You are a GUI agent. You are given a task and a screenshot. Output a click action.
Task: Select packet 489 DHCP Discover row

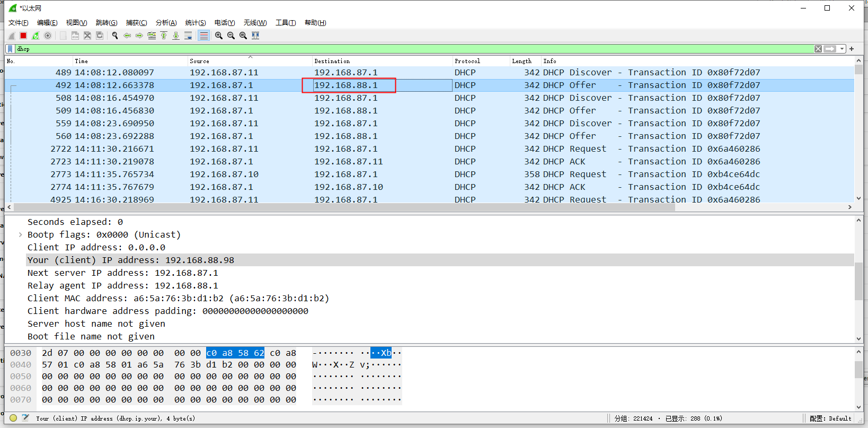point(429,72)
